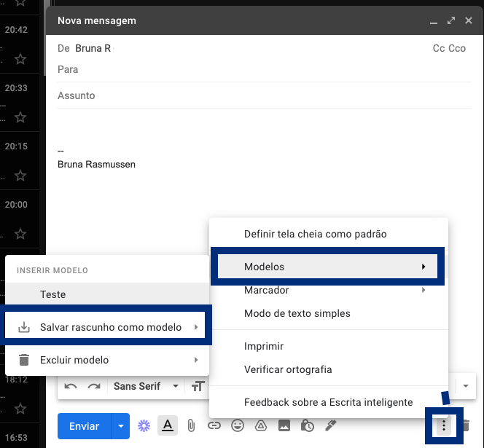The height and width of the screenshot is (448, 484).
Task: Star the email received at 20:15
Action: tap(20, 176)
